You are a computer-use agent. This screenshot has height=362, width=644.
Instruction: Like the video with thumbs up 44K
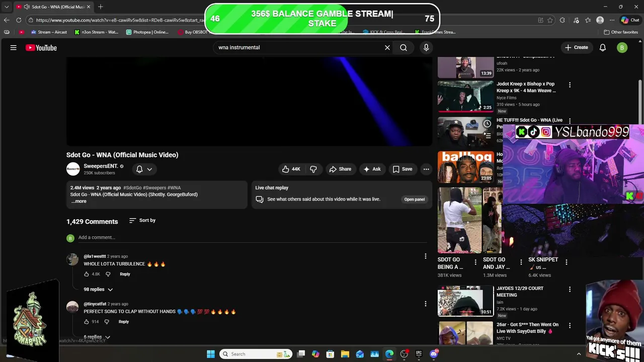pyautogui.click(x=291, y=169)
